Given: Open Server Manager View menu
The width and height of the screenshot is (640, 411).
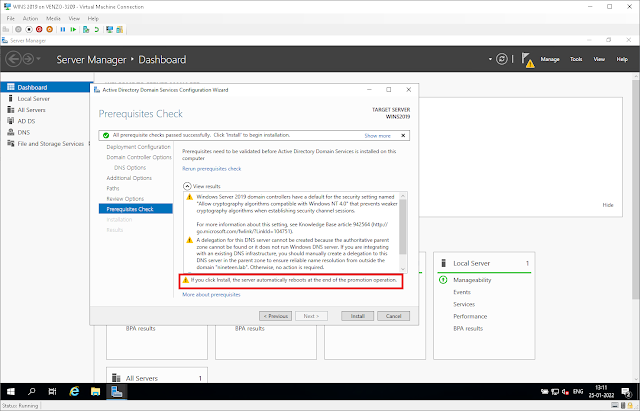Looking at the screenshot, I should [x=599, y=59].
